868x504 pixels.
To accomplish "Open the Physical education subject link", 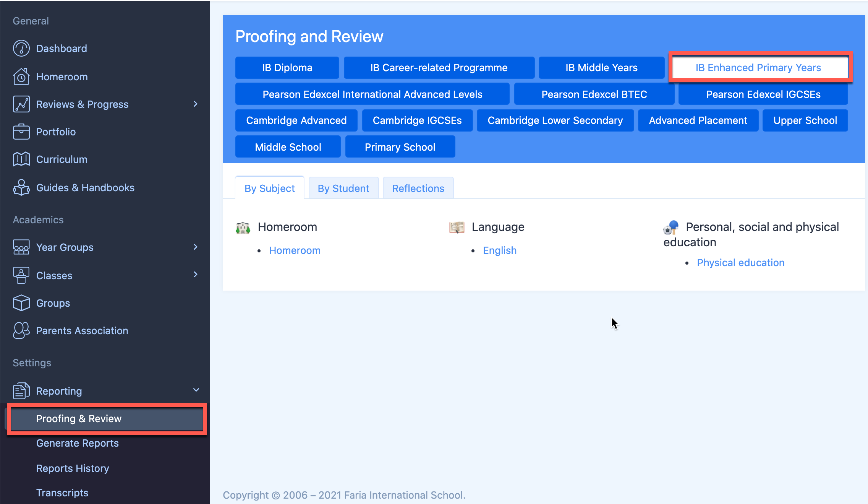I will click(741, 263).
